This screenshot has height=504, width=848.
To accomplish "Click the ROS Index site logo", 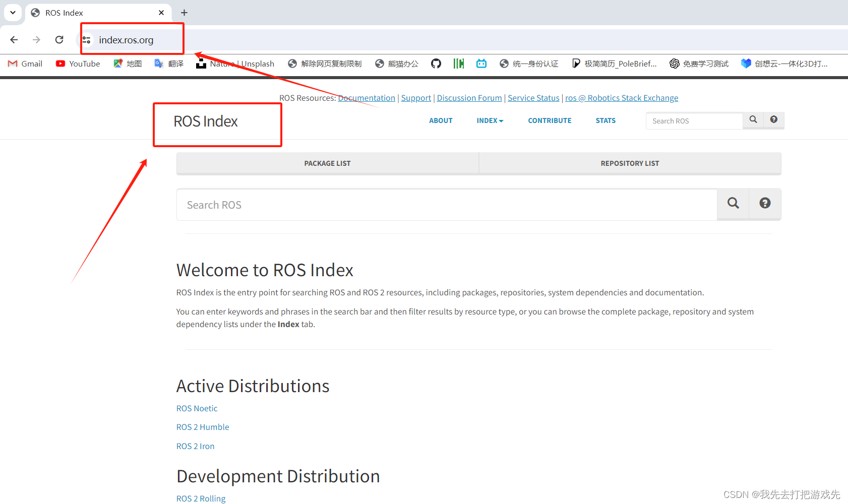I will coord(206,121).
